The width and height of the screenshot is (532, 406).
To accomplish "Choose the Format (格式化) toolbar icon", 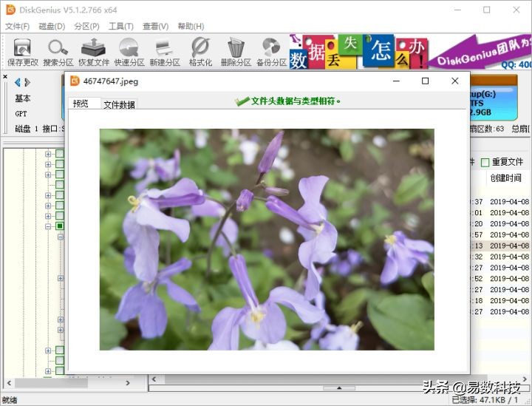I will click(200, 52).
